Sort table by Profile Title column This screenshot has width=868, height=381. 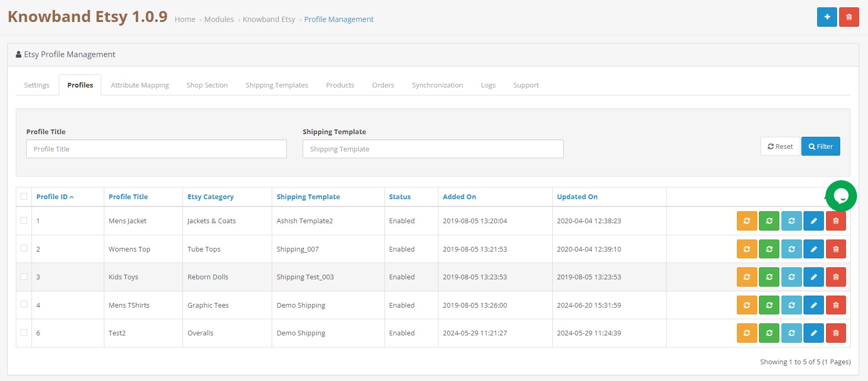(x=128, y=197)
